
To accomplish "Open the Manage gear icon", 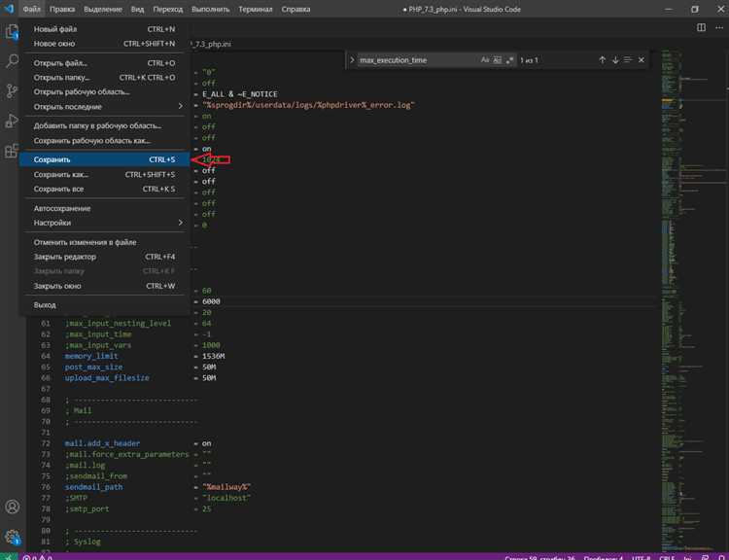I will (13, 537).
